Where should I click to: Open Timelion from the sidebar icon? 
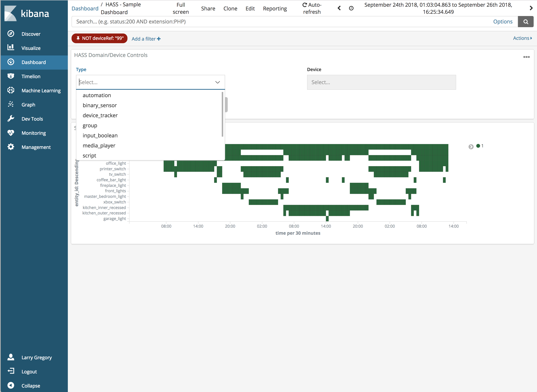coord(11,76)
